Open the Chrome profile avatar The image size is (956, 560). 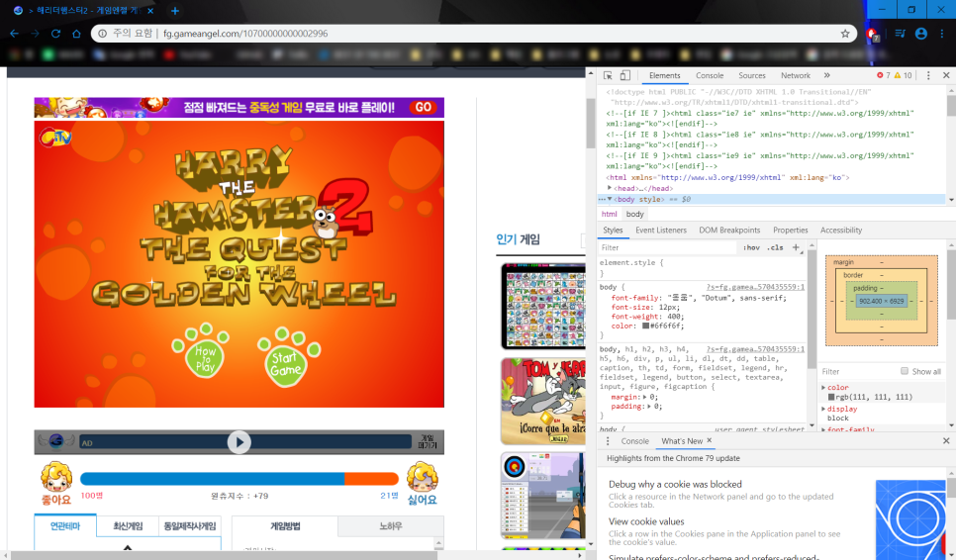[921, 34]
